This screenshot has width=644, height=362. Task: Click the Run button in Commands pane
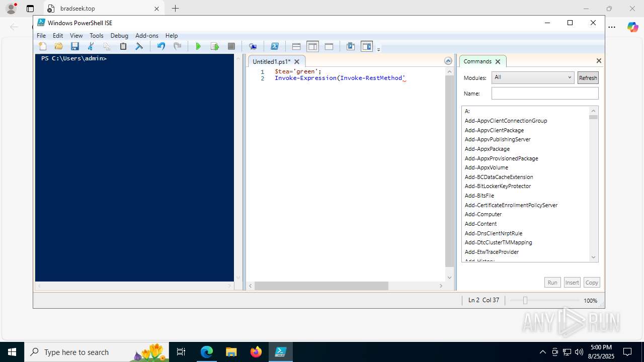coord(552,283)
